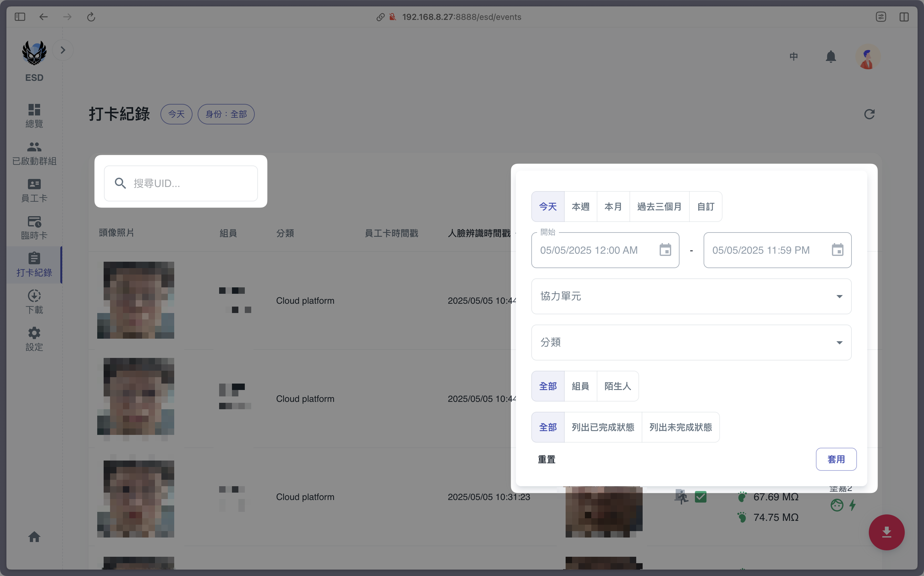
Task: Go to the 臨時卡 temporary card page
Action: click(x=34, y=227)
